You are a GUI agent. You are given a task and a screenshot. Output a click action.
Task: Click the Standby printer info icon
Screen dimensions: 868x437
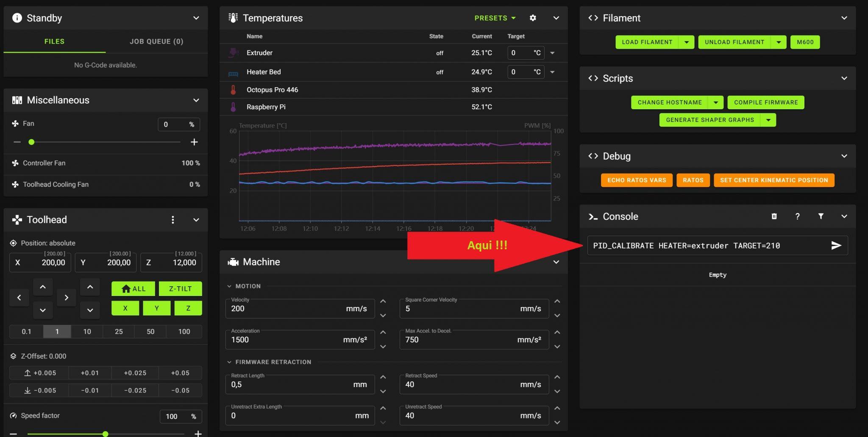[17, 18]
